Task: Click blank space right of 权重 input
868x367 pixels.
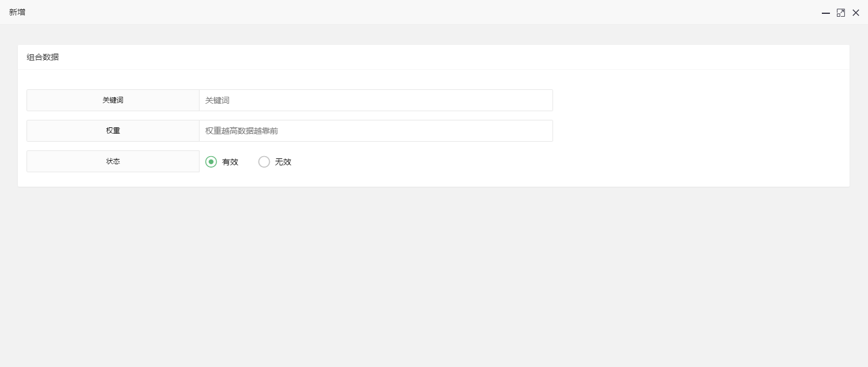Action: (x=692, y=131)
